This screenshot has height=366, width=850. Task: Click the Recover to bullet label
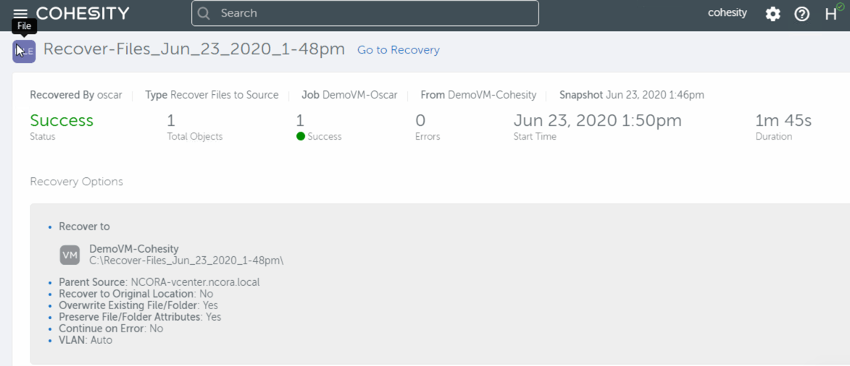point(85,227)
